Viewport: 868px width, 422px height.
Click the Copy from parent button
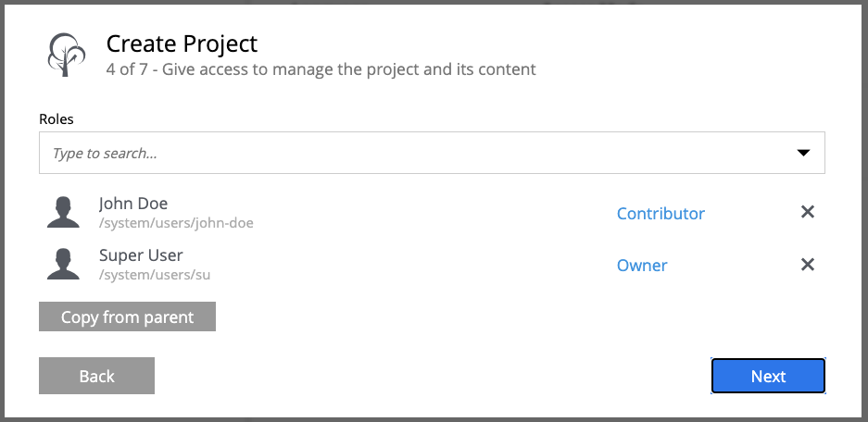pos(127,316)
